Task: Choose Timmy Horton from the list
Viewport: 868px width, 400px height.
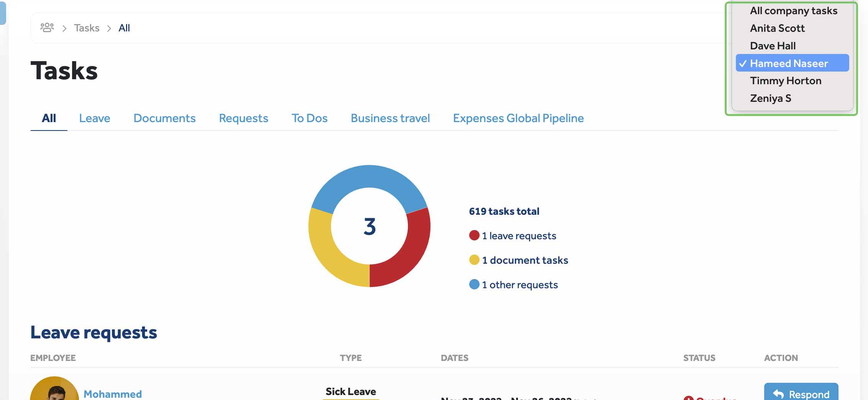Action: pyautogui.click(x=786, y=81)
